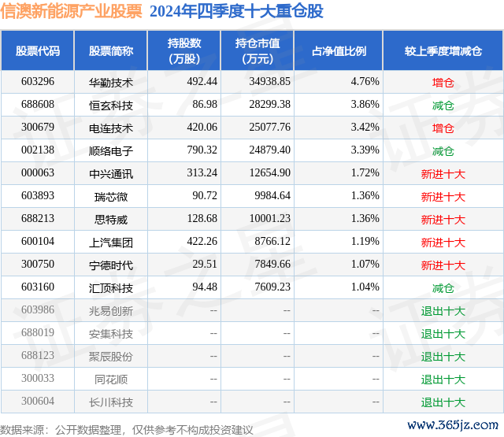Click 退出十大 in 长川科技 row
Screen dimensions: 504x437
click(x=443, y=402)
